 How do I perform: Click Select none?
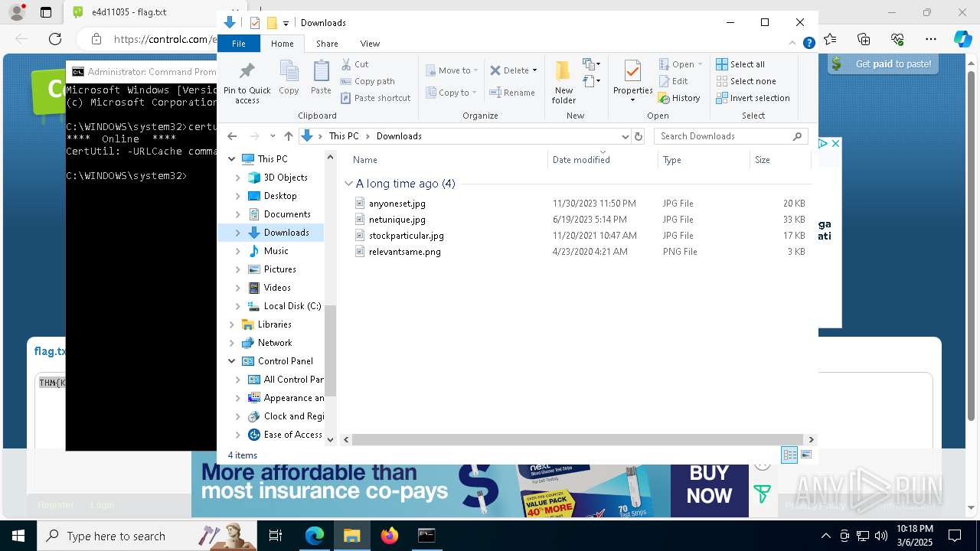[746, 81]
